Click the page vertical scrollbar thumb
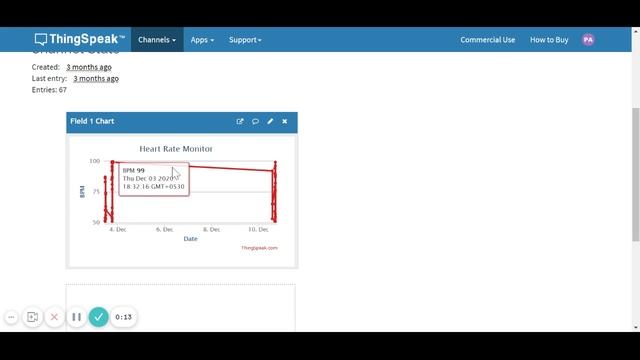The width and height of the screenshot is (640, 360). point(636,174)
